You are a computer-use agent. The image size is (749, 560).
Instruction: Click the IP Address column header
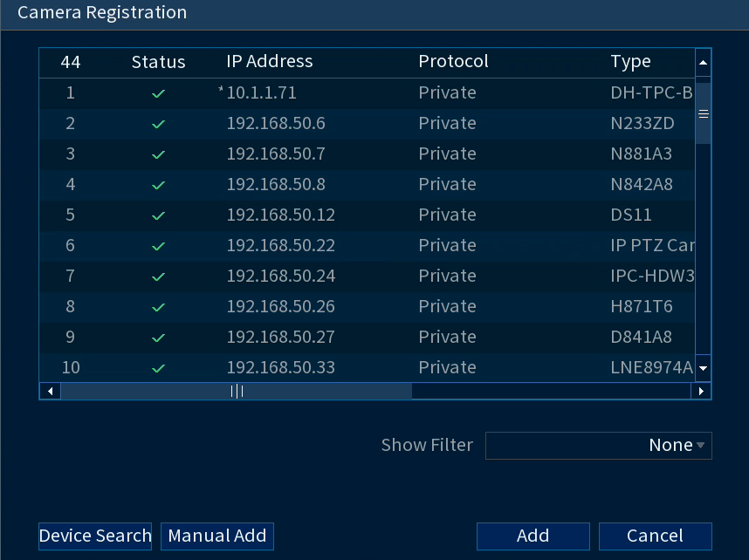[x=270, y=62]
